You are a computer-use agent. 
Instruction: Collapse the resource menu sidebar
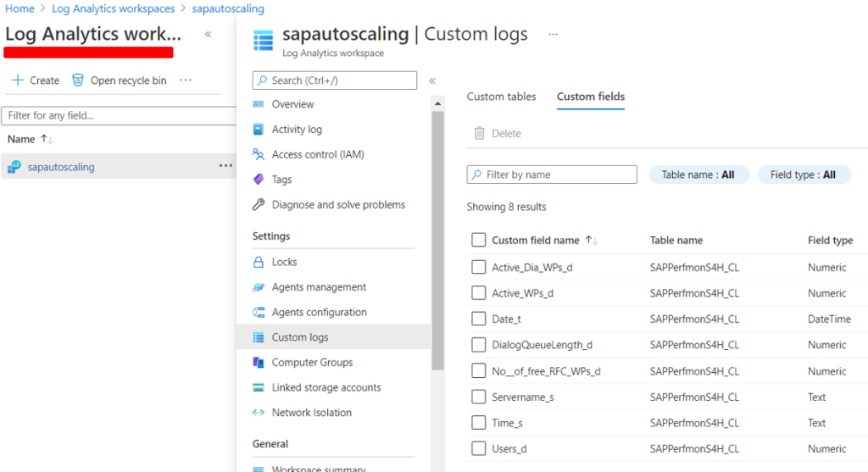tap(432, 81)
